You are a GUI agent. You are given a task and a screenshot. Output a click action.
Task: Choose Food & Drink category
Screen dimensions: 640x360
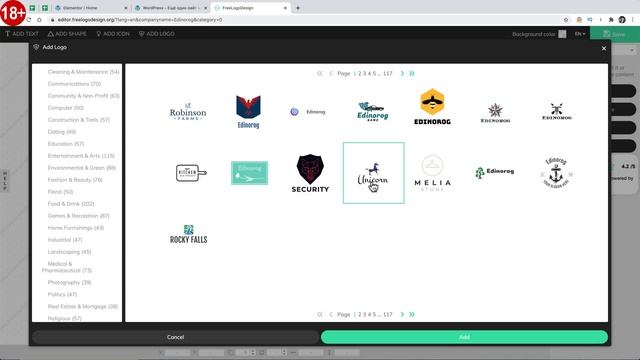tap(71, 204)
